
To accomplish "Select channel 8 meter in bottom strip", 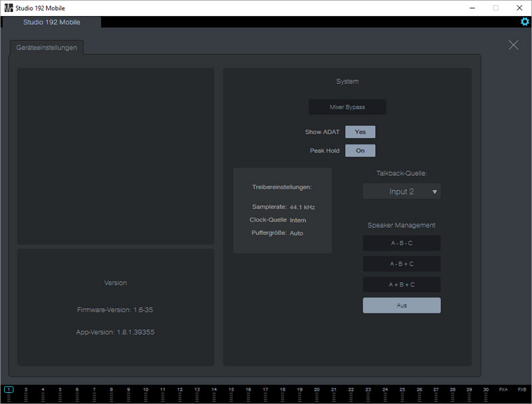I will tap(112, 393).
